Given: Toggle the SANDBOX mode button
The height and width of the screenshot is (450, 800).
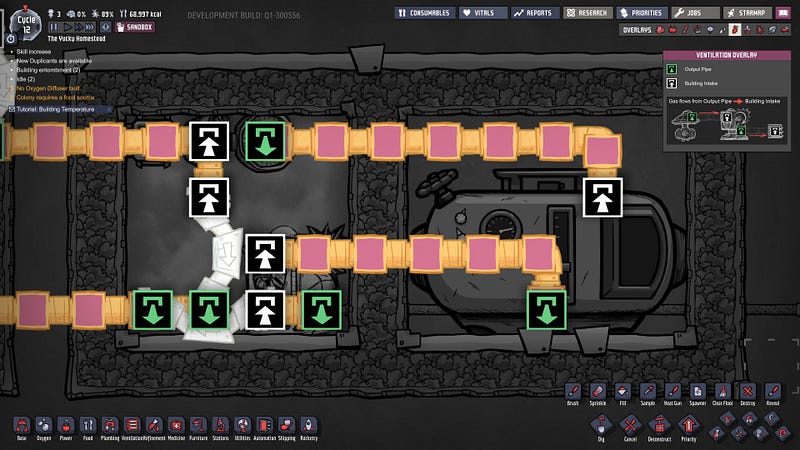Looking at the screenshot, I should tap(135, 27).
